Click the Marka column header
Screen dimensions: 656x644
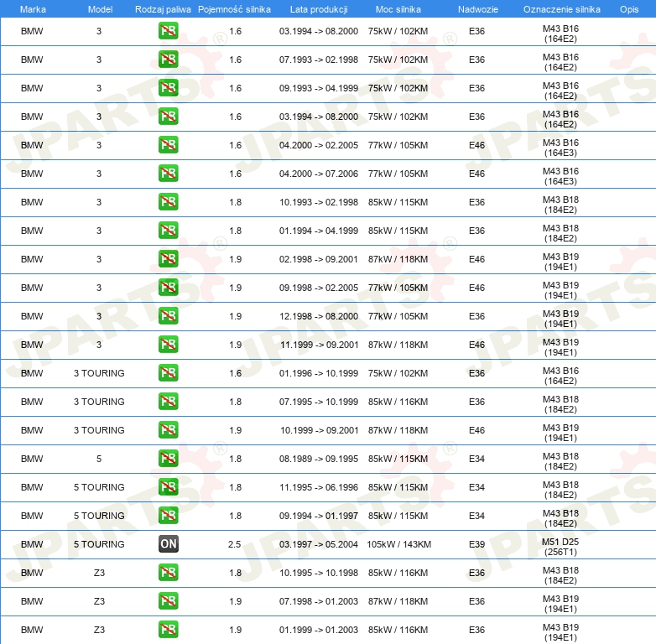[33, 9]
